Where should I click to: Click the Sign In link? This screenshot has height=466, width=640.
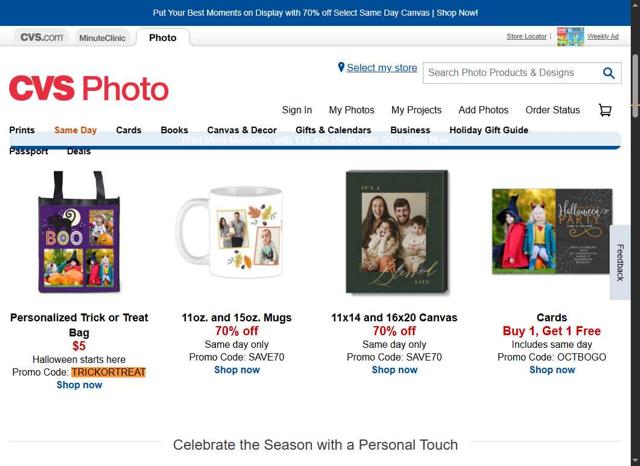[297, 110]
